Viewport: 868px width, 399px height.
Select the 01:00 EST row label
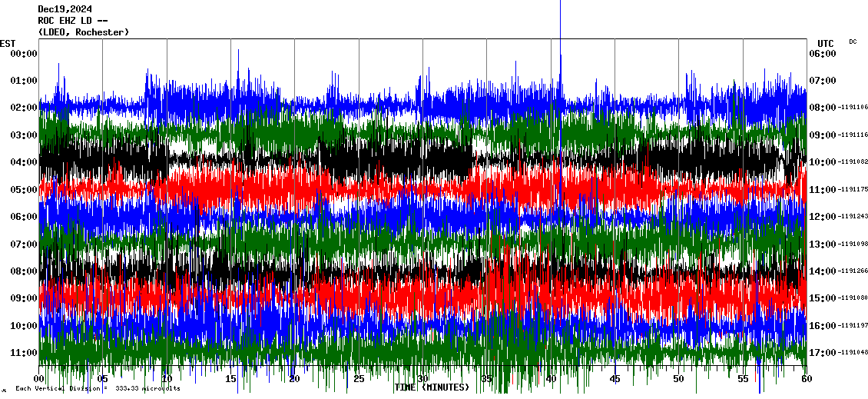pyautogui.click(x=24, y=81)
